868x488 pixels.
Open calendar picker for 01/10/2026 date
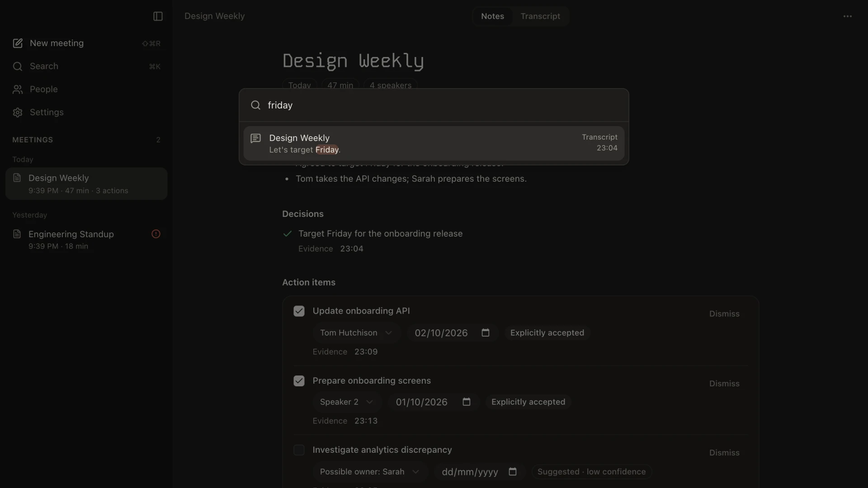tap(467, 402)
